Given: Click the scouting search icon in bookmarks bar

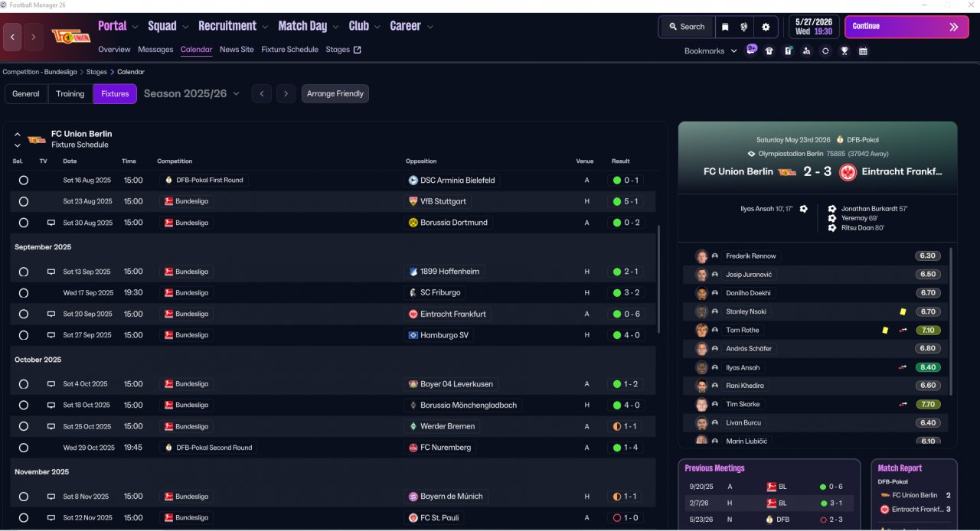Looking at the screenshot, I should point(807,51).
